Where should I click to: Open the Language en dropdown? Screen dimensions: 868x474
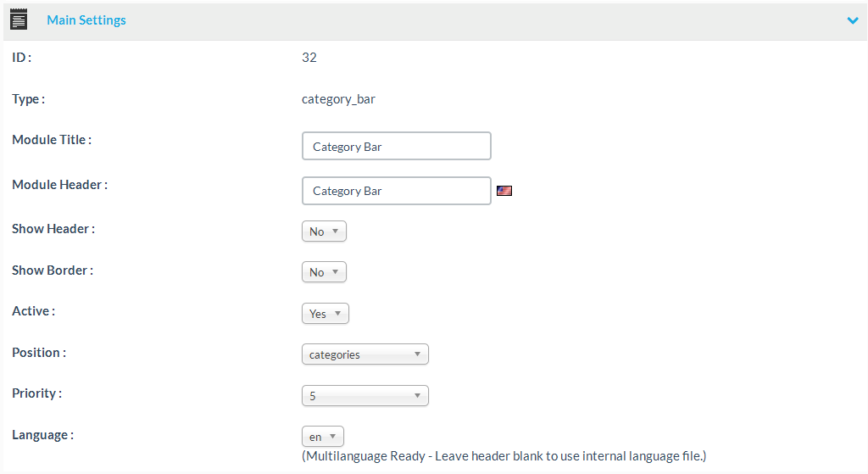tap(322, 437)
